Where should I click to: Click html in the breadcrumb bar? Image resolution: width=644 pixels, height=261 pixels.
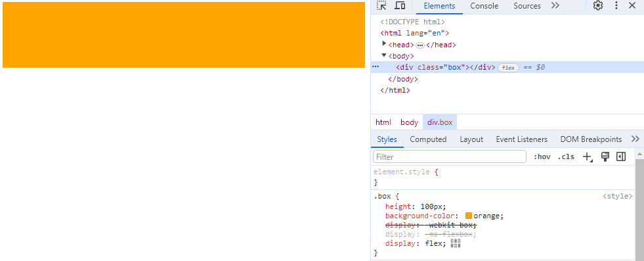pos(383,122)
